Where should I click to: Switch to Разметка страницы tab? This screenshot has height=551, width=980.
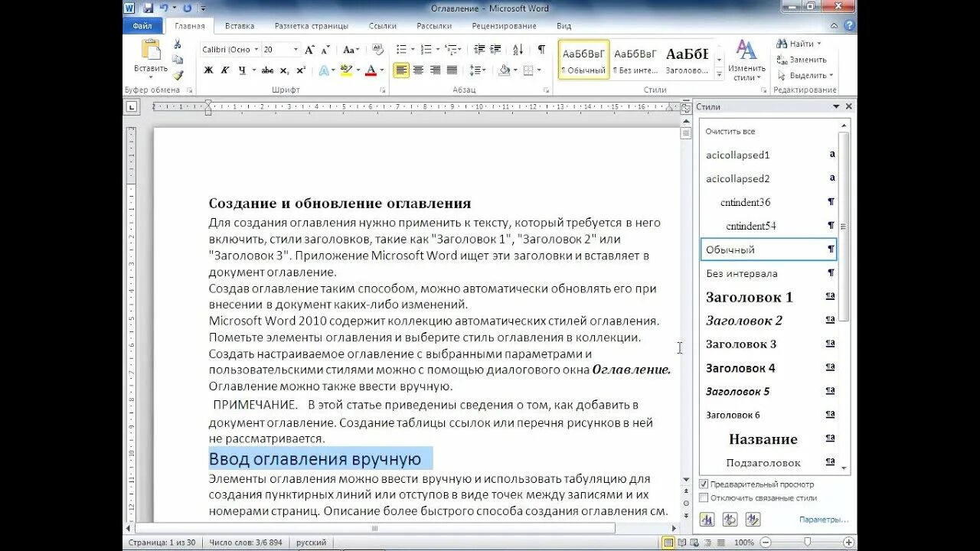312,26
